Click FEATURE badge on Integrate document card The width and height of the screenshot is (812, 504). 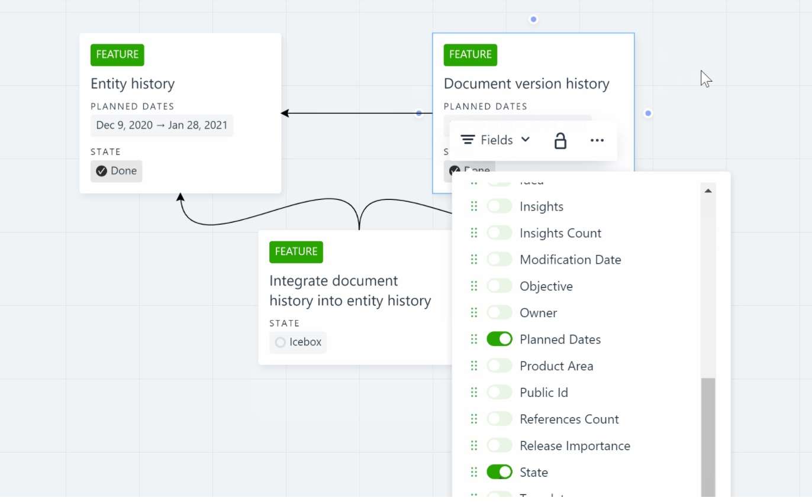[x=296, y=251]
